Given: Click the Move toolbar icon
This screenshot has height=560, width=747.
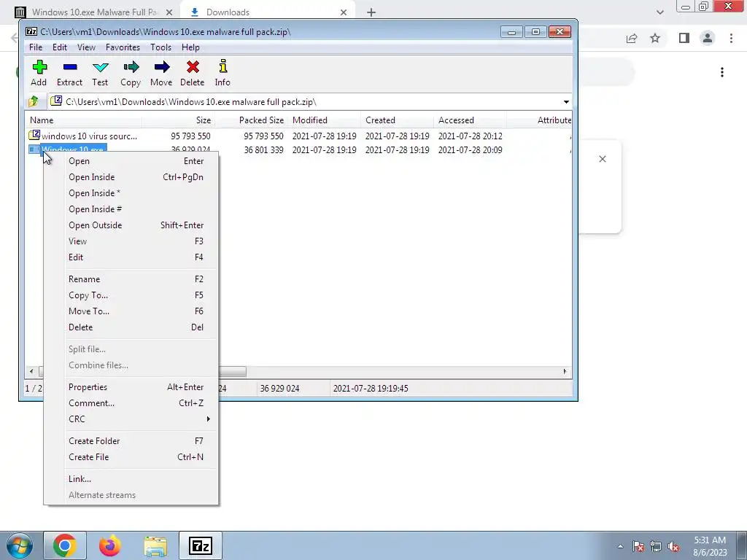Looking at the screenshot, I should (x=161, y=73).
